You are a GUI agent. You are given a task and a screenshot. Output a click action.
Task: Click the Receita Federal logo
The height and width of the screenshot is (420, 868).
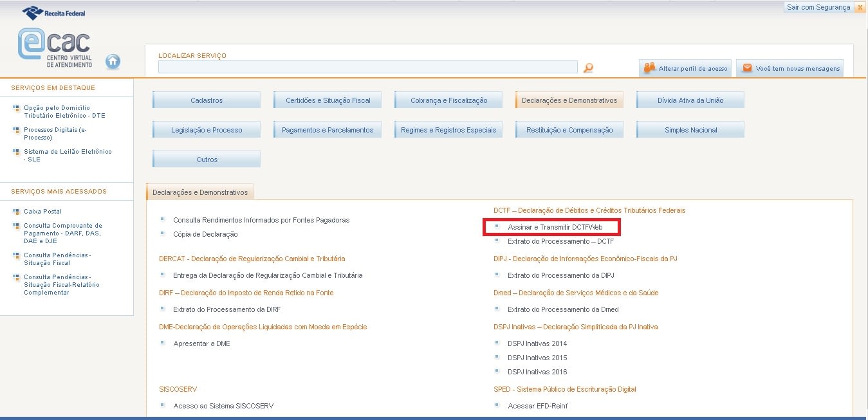(53, 12)
